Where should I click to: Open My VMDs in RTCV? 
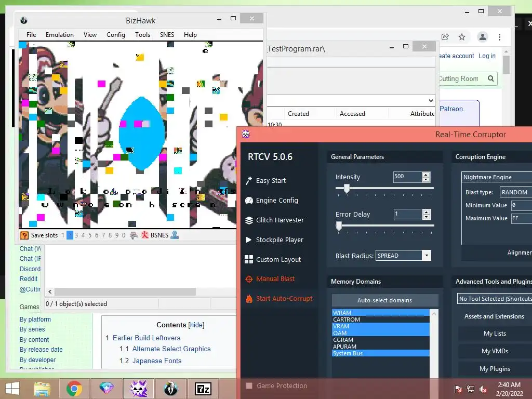(495, 351)
